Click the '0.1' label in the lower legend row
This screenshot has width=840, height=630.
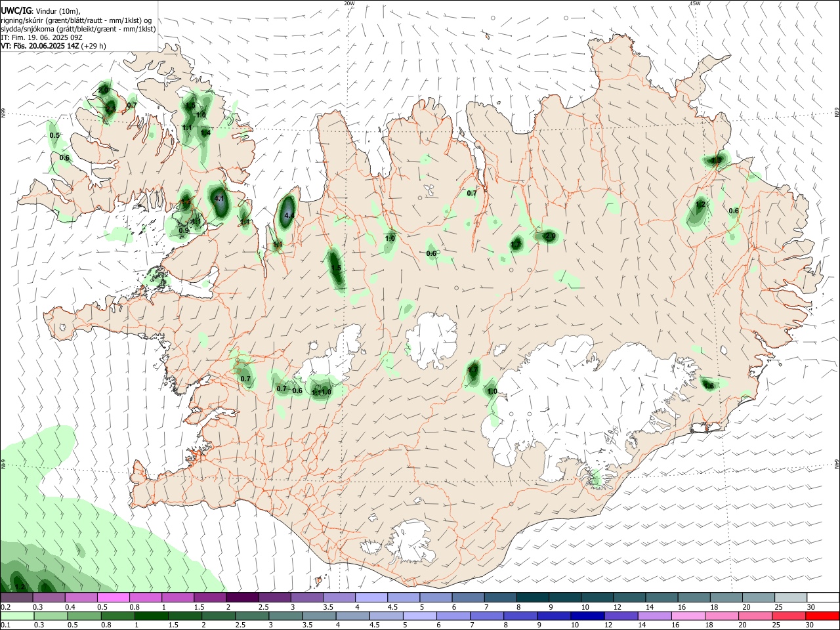(5, 625)
